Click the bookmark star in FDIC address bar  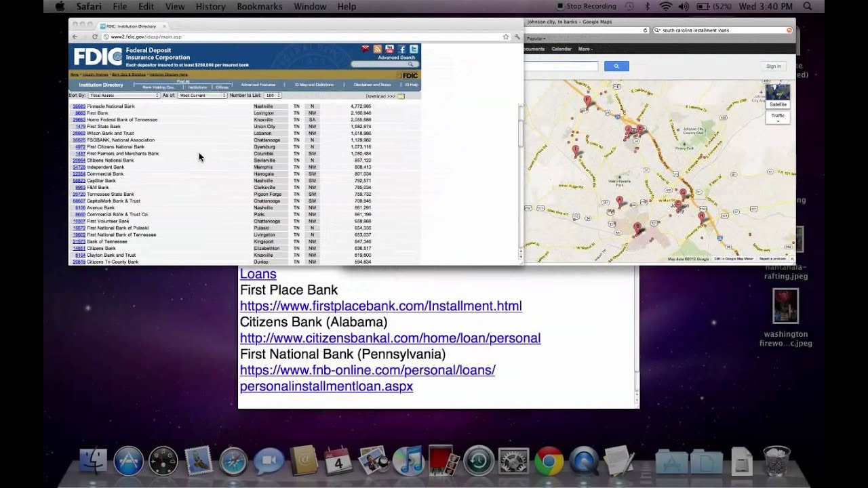click(506, 37)
